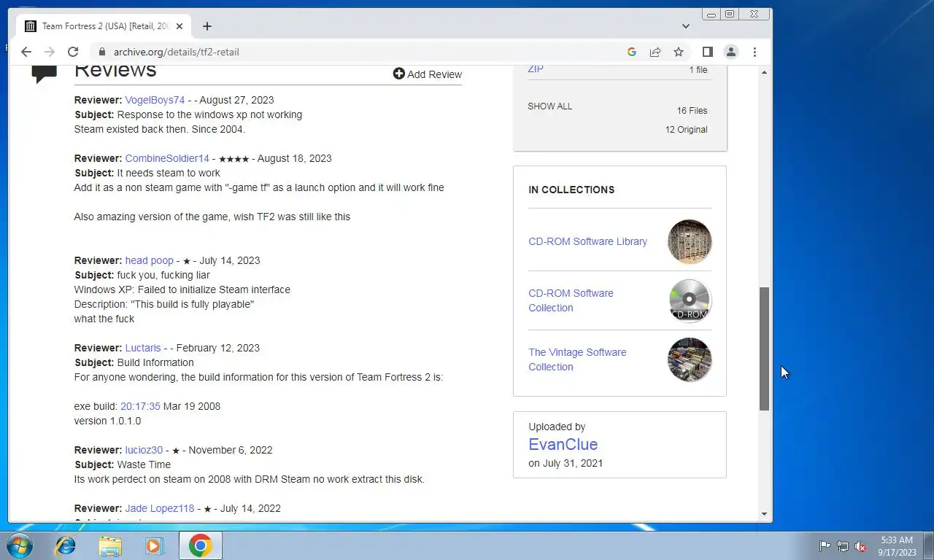Open CD-ROM Software Library collection link
This screenshot has width=934, height=560.
(x=587, y=241)
